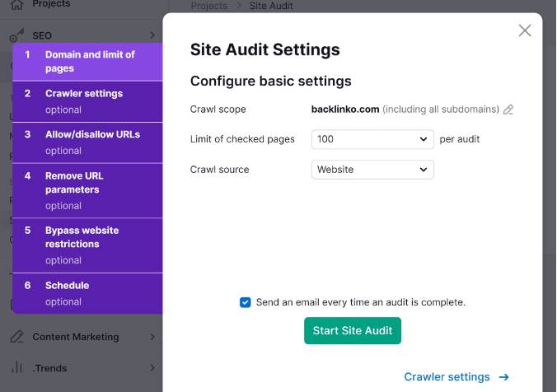
Task: Open the Bypass website restrictions step
Action: click(x=87, y=245)
